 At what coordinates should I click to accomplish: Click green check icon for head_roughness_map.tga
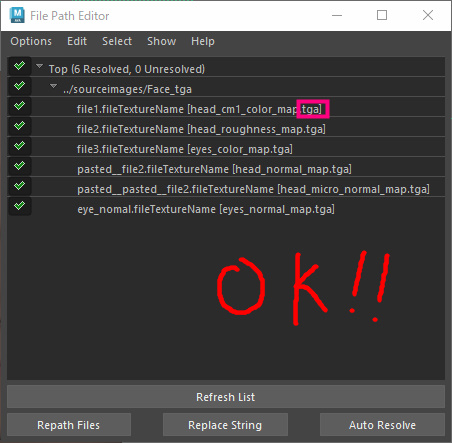tap(20, 126)
